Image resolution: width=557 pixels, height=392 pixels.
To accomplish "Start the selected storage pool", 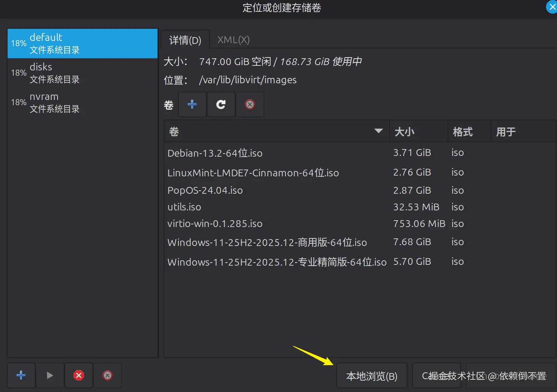I will [50, 375].
